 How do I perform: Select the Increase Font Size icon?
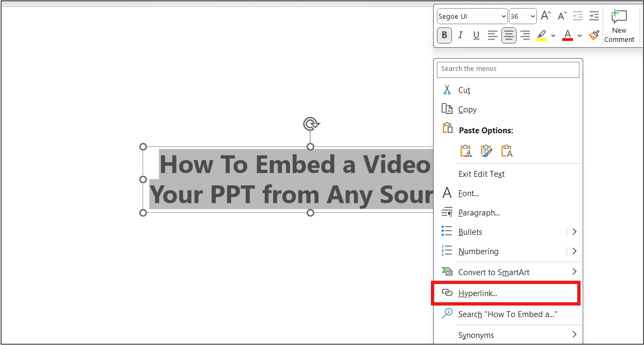(546, 16)
